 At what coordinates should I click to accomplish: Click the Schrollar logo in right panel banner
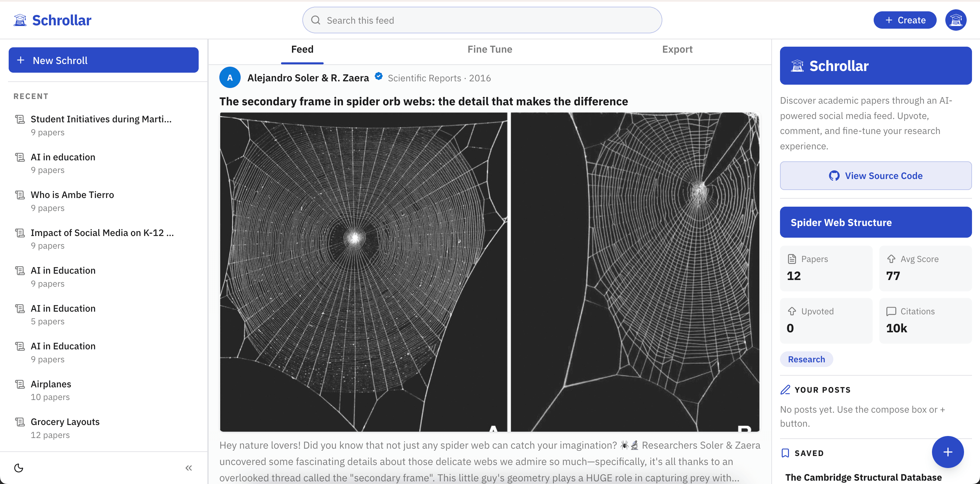pos(797,66)
